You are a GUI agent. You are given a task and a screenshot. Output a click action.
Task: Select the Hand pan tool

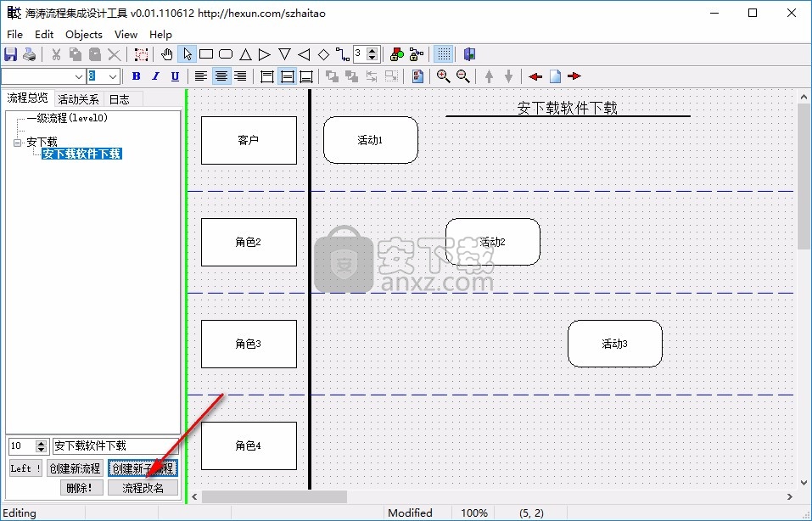tap(167, 54)
